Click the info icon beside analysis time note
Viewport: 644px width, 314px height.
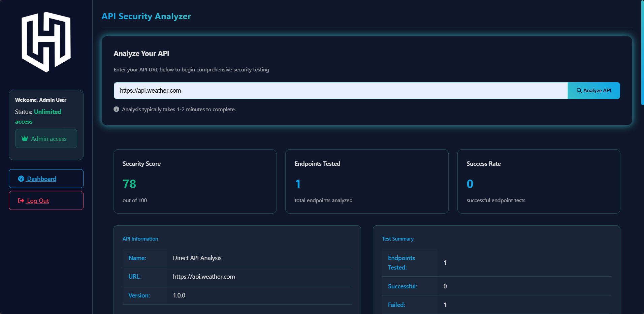[x=117, y=109]
